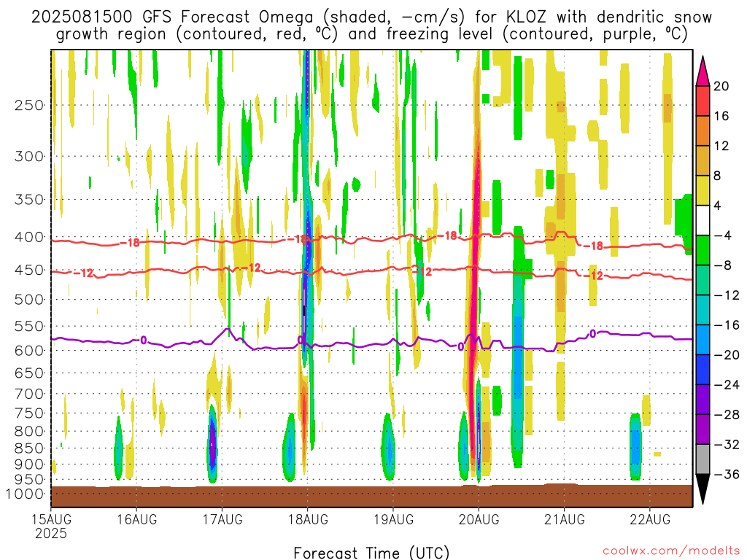This screenshot has height=560, width=747.
Task: Click the 16 label on the colorbar
Action: (x=721, y=116)
